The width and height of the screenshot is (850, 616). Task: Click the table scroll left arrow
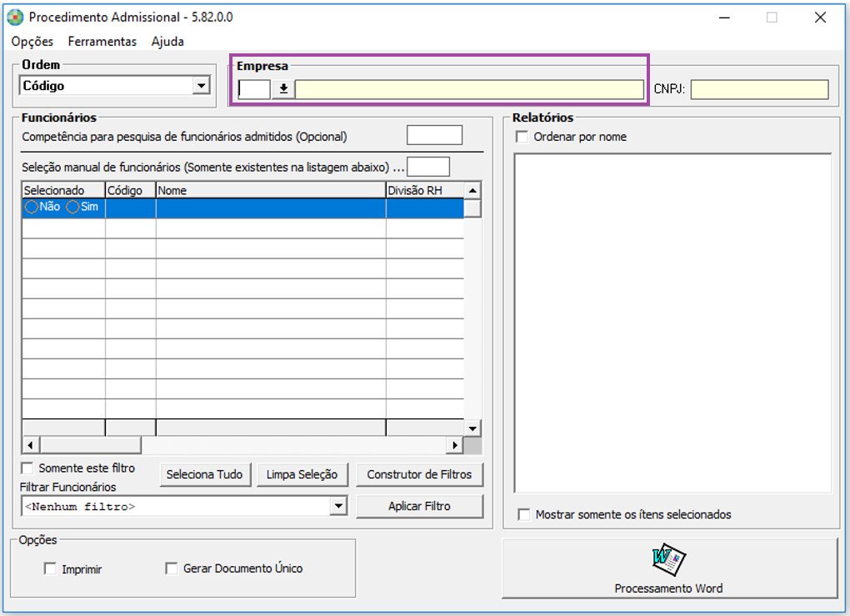point(30,445)
